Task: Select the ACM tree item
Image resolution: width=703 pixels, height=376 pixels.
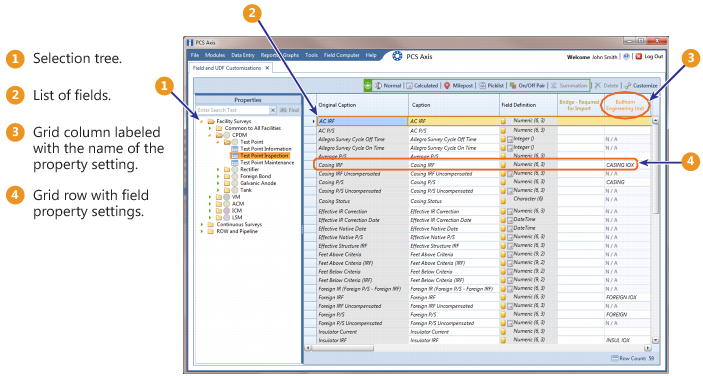Action: click(237, 204)
